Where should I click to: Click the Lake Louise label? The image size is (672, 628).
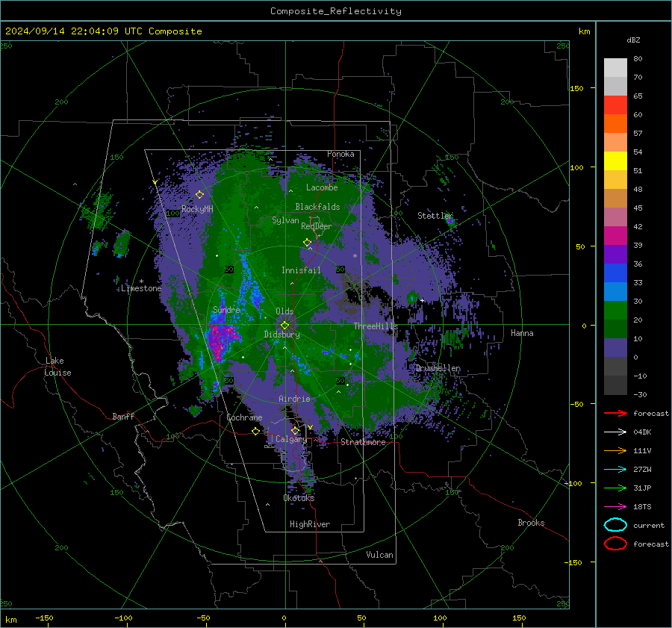(x=57, y=367)
